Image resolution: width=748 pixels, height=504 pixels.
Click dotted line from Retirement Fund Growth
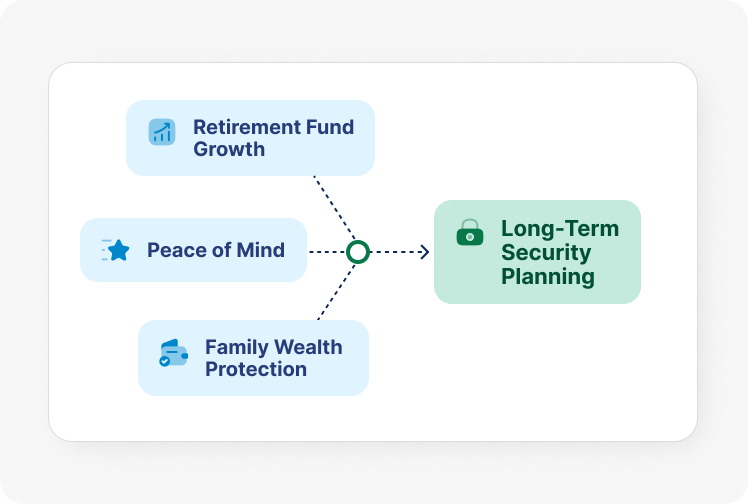(333, 210)
